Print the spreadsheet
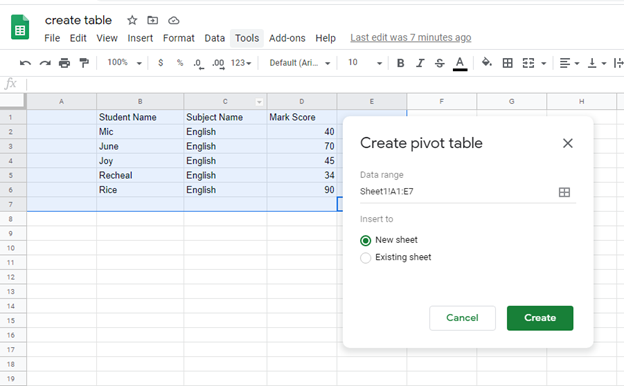The image size is (624, 386). click(64, 63)
